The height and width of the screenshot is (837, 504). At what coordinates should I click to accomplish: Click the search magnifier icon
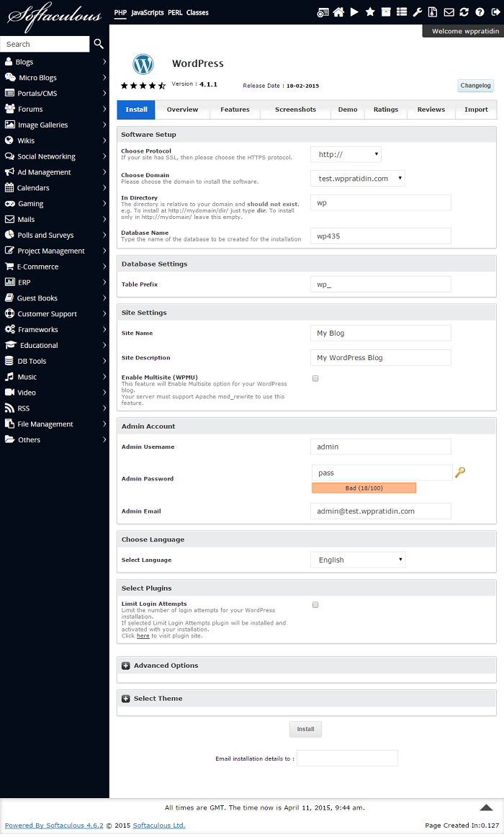[x=99, y=44]
